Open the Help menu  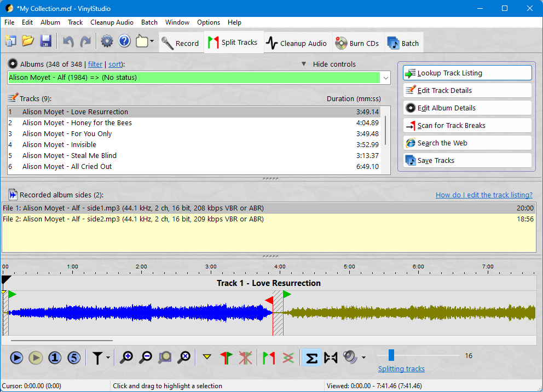point(234,22)
